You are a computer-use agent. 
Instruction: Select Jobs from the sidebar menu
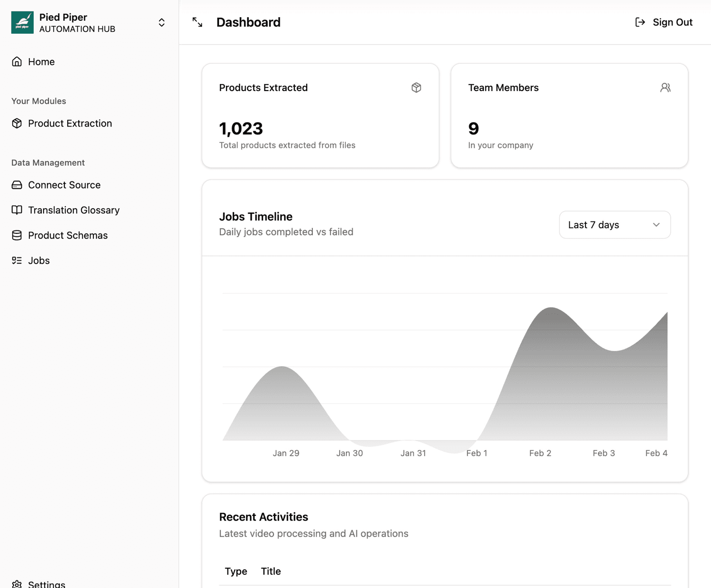pyautogui.click(x=38, y=260)
